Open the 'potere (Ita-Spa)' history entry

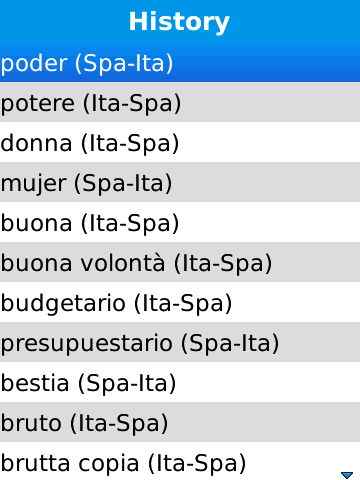click(180, 102)
